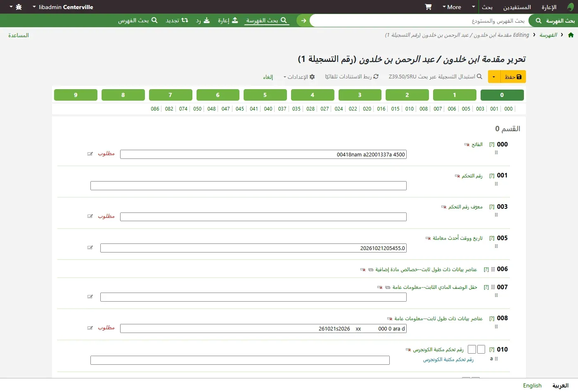Switch to section tab 9
The height and width of the screenshot is (392, 578).
[76, 95]
